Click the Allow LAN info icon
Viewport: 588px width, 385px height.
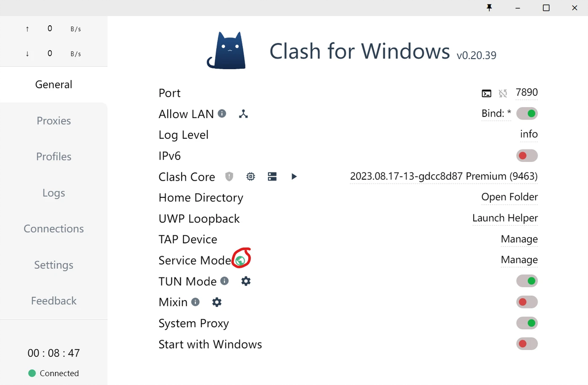click(x=222, y=114)
